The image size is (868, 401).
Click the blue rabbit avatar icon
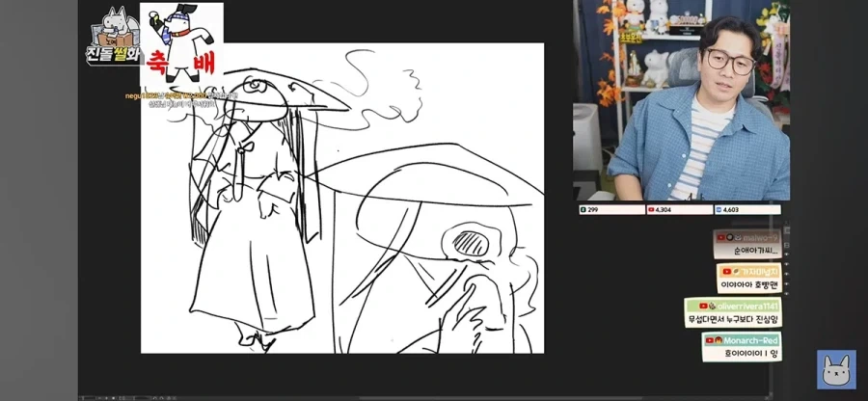click(836, 369)
